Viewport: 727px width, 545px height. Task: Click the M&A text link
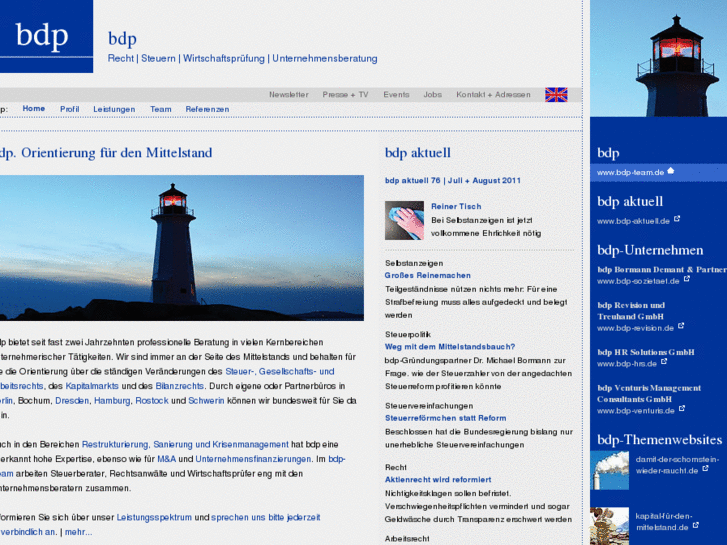tap(166, 459)
